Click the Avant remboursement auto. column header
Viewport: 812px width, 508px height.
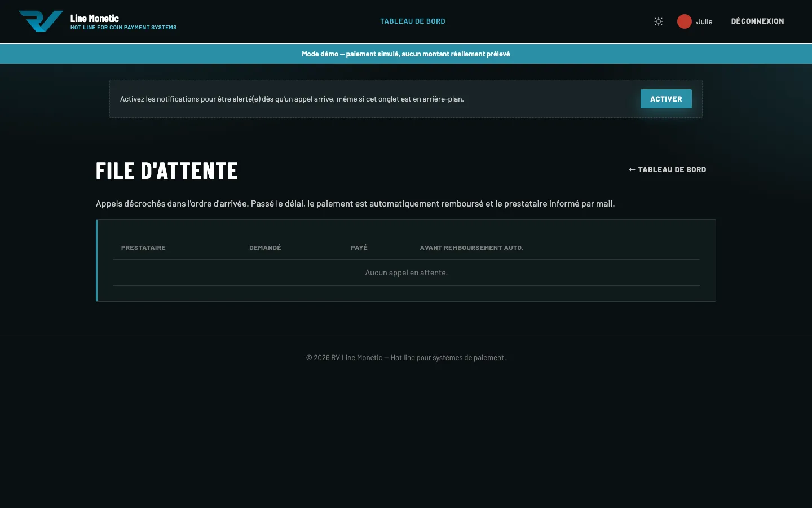pyautogui.click(x=471, y=248)
